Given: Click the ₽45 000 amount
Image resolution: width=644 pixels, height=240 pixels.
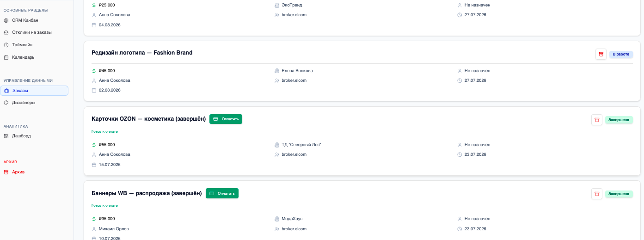Looking at the screenshot, I should [107, 71].
